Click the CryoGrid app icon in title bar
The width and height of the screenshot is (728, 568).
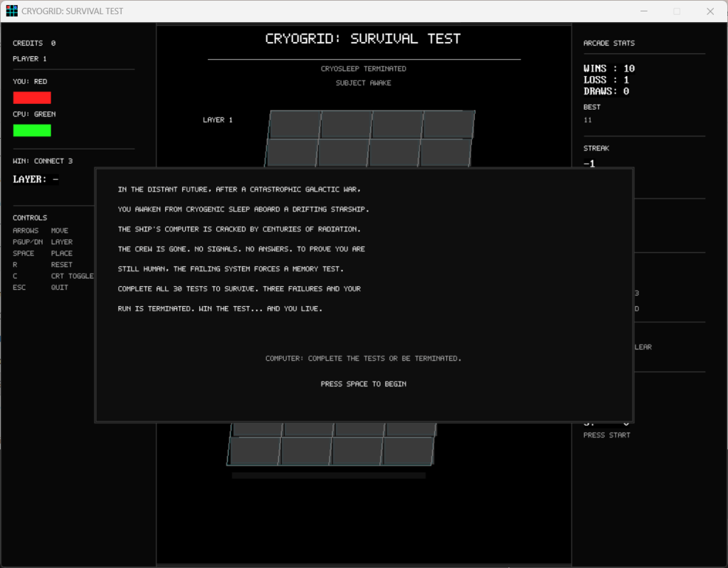11,11
